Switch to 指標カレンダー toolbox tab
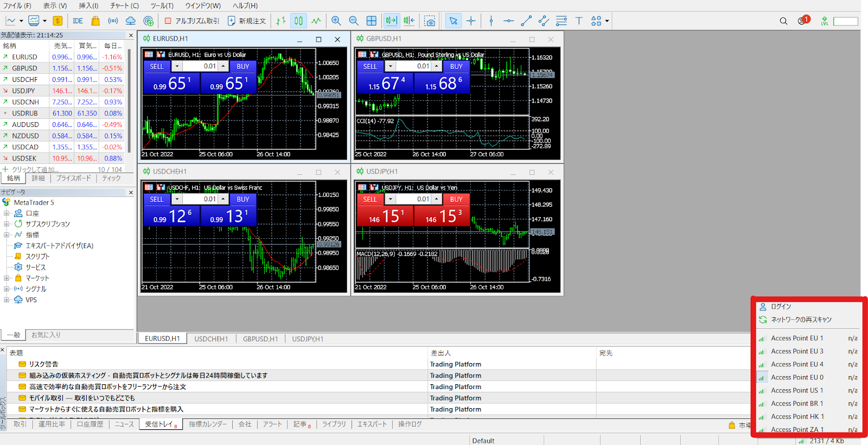This screenshot has height=445, width=868. [x=208, y=424]
